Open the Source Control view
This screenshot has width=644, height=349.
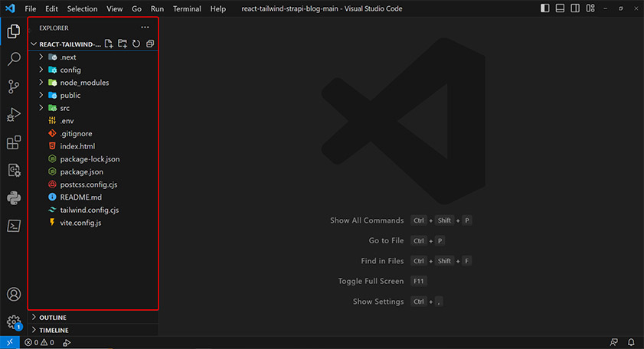pyautogui.click(x=14, y=86)
